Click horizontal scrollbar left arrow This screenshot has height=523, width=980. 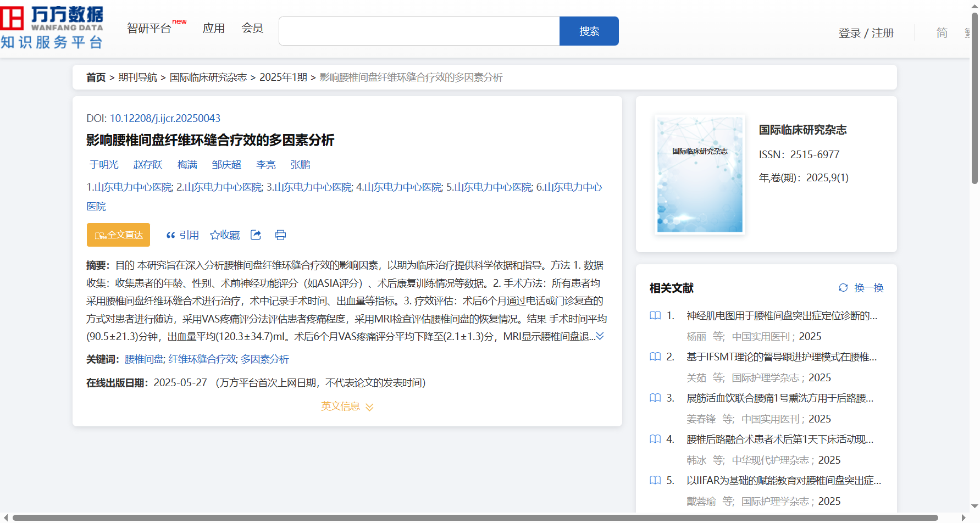click(5, 518)
